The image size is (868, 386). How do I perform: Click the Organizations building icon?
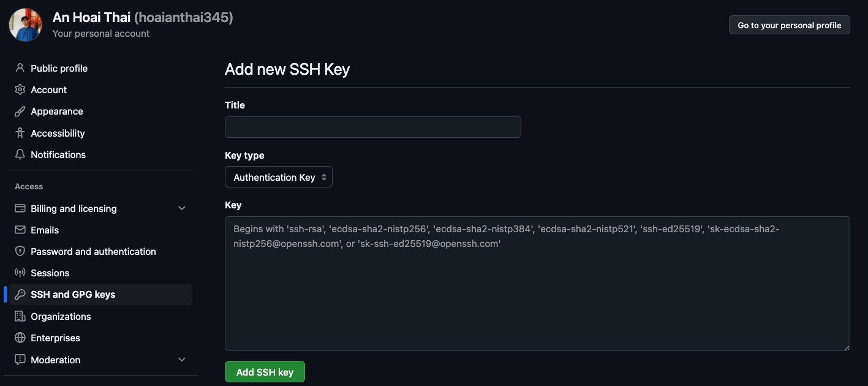pos(20,316)
